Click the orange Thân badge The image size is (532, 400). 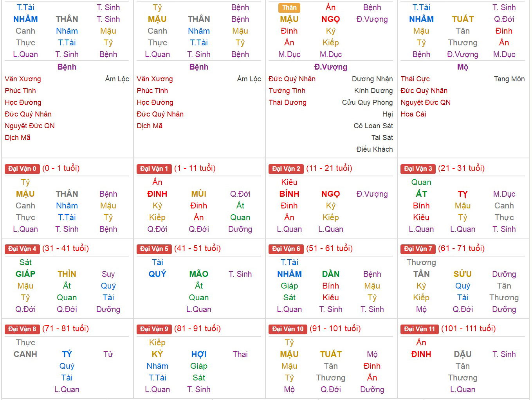(x=289, y=7)
